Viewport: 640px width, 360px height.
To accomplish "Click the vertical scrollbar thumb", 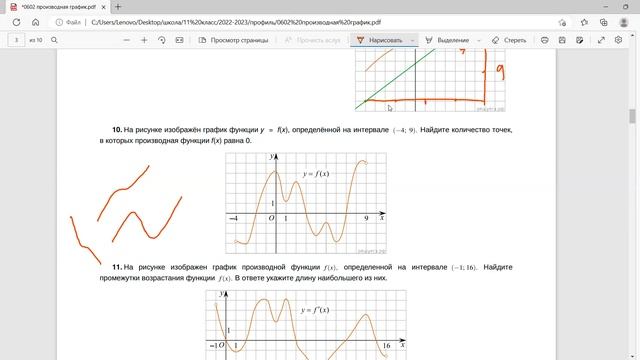I will 632,116.
